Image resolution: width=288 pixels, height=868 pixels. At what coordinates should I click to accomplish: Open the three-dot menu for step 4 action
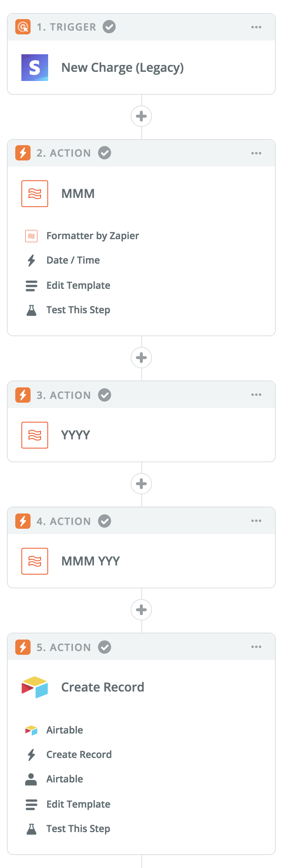256,521
